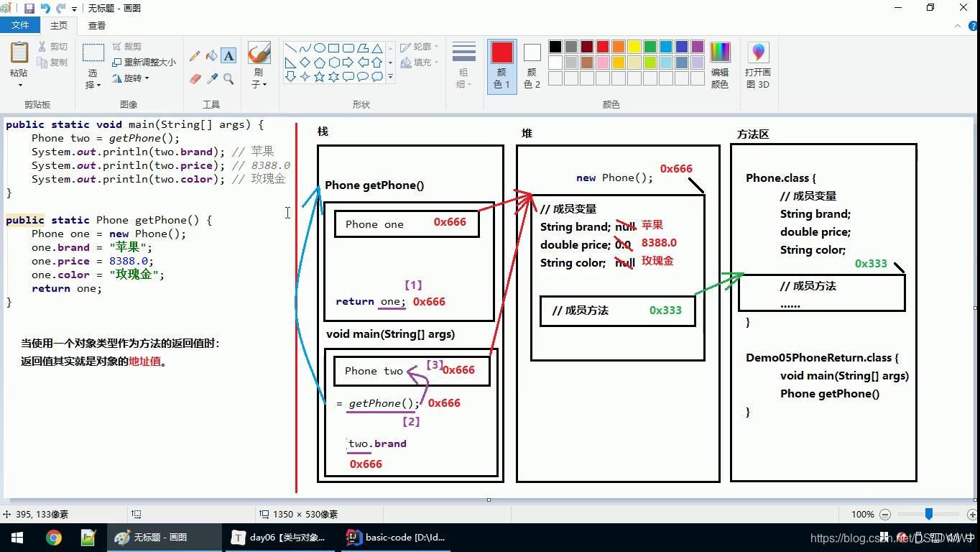Choose the straight Line shape
980x552 pixels.
coord(290,48)
